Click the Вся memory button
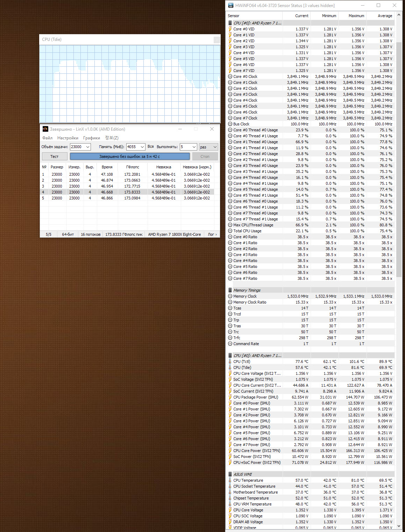Screen dimensions: 405x532 point(151,147)
